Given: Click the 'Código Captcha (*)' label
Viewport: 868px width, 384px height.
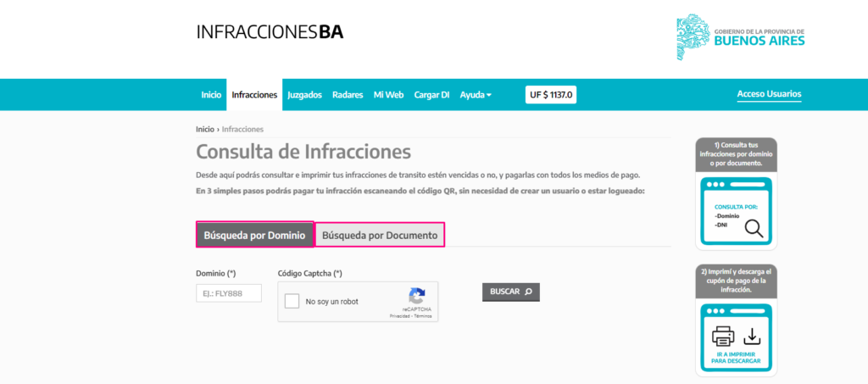Looking at the screenshot, I should (309, 273).
